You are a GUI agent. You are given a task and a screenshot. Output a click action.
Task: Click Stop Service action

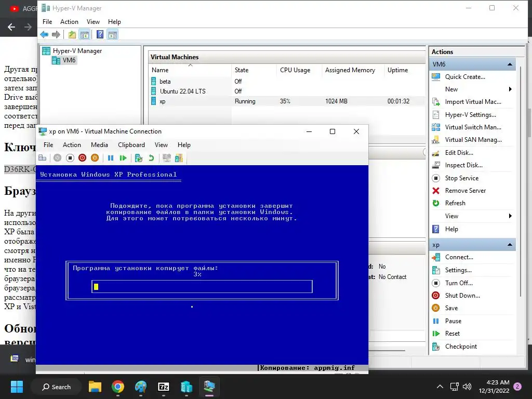click(x=462, y=178)
